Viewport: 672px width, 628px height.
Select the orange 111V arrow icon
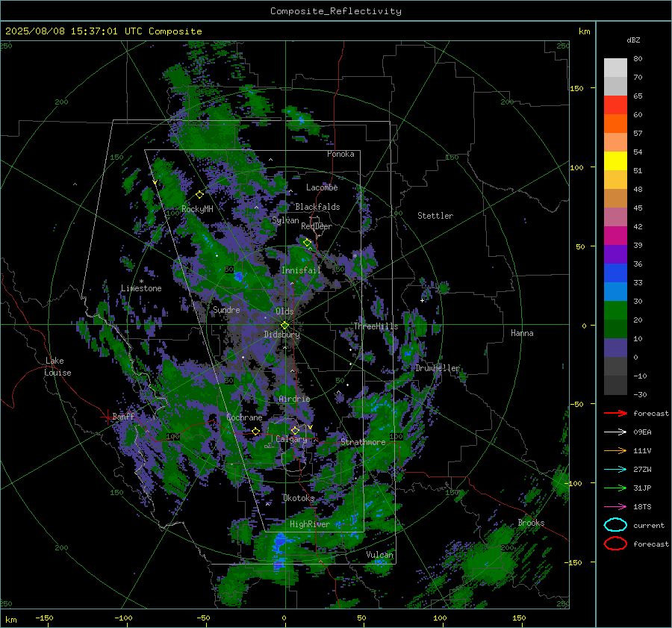point(615,450)
